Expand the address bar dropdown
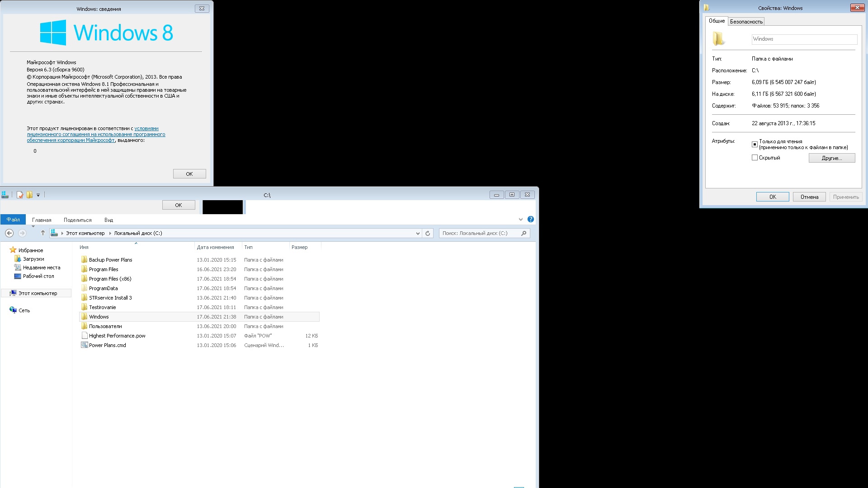 tap(418, 233)
